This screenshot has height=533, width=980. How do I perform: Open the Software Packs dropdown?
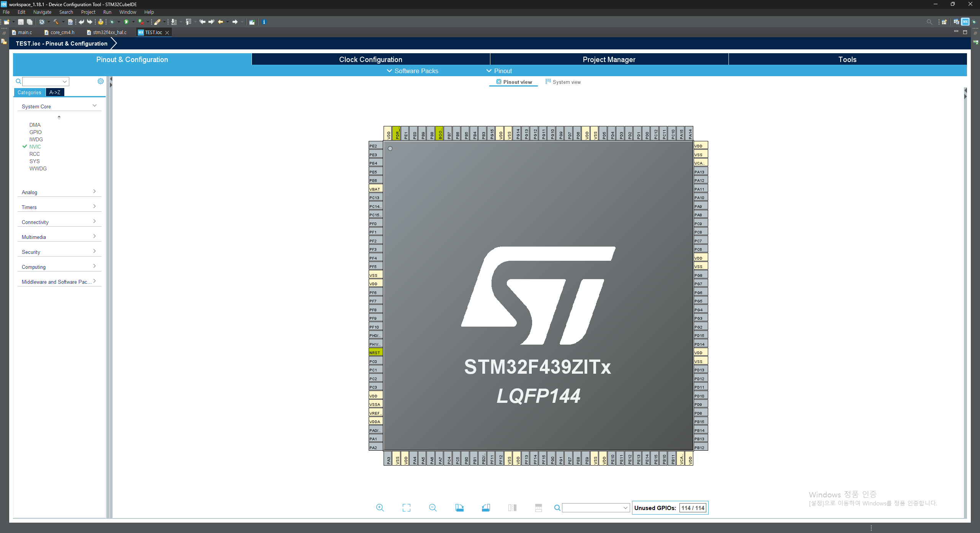412,71
